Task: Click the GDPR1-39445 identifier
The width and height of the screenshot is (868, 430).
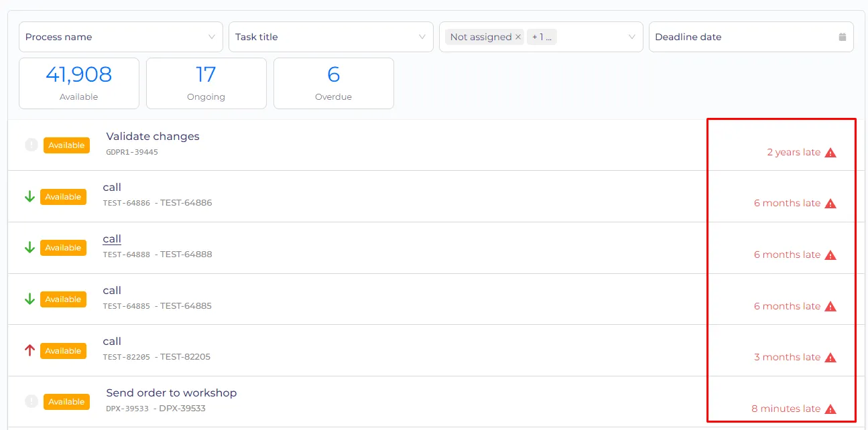Action: pyautogui.click(x=132, y=152)
